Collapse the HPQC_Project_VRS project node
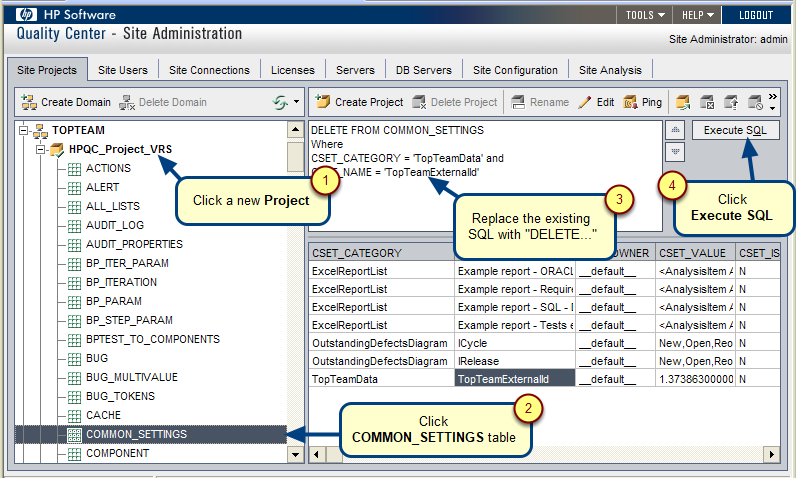This screenshot has width=796, height=478. coord(40,150)
